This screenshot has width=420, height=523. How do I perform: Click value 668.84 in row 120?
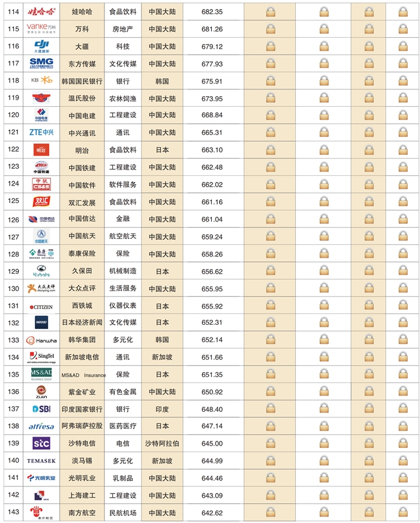pos(212,115)
